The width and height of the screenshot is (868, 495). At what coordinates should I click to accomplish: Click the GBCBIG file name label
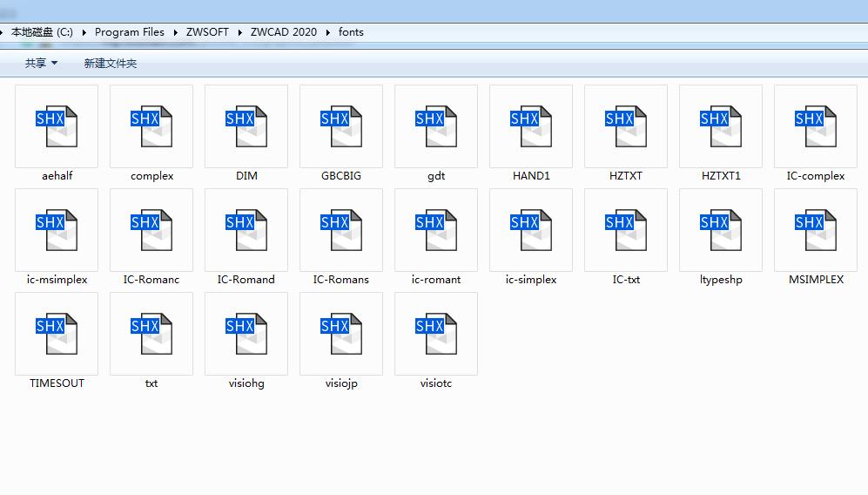pos(341,176)
